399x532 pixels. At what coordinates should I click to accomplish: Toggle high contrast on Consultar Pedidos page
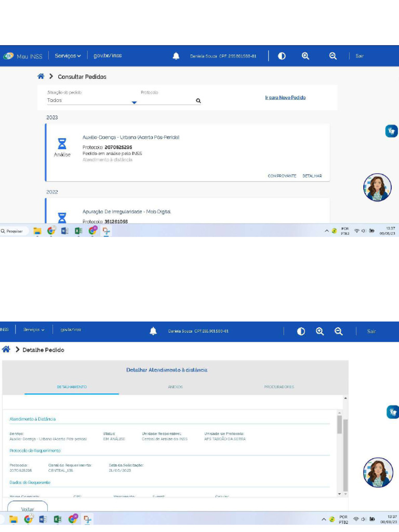tap(282, 56)
